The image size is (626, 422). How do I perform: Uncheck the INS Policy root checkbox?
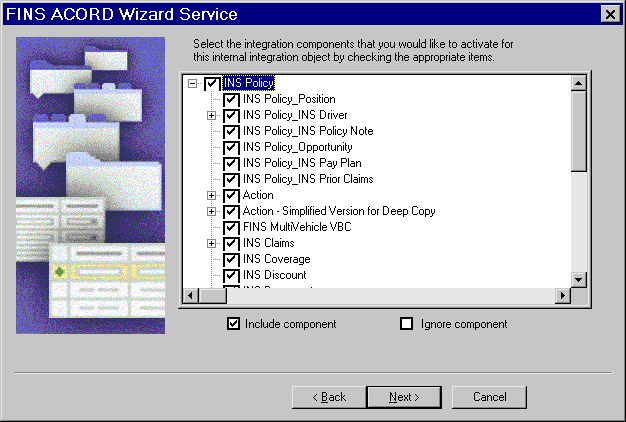211,83
